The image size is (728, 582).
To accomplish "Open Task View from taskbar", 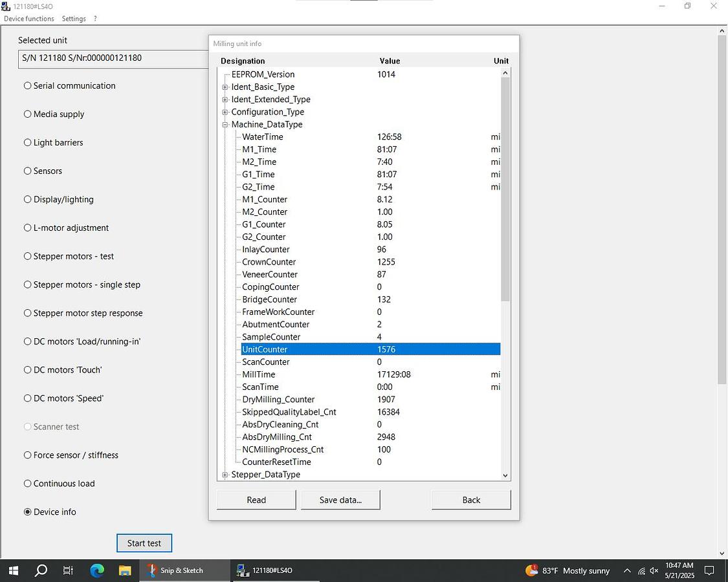I will tap(69, 570).
